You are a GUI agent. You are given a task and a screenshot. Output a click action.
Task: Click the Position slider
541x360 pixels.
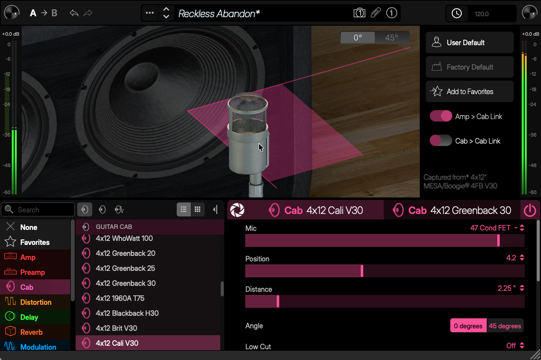[385, 271]
